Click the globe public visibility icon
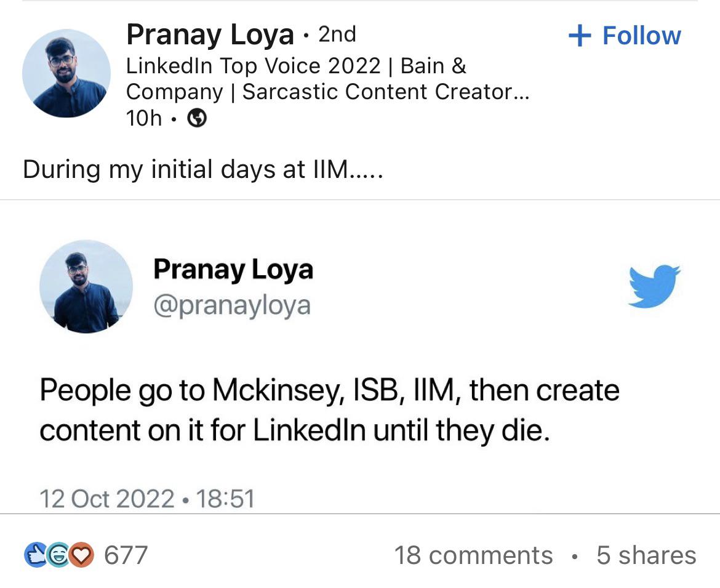 point(197,118)
